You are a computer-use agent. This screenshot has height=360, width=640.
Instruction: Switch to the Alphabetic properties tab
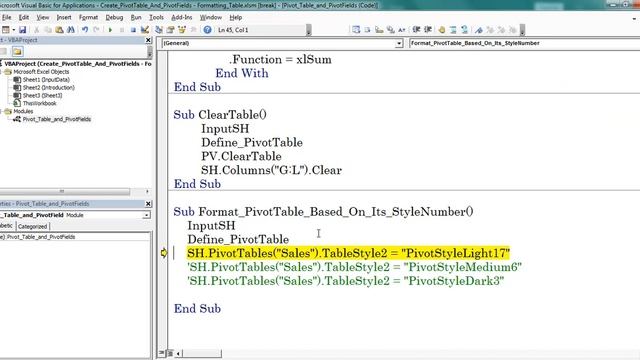[x=7, y=226]
